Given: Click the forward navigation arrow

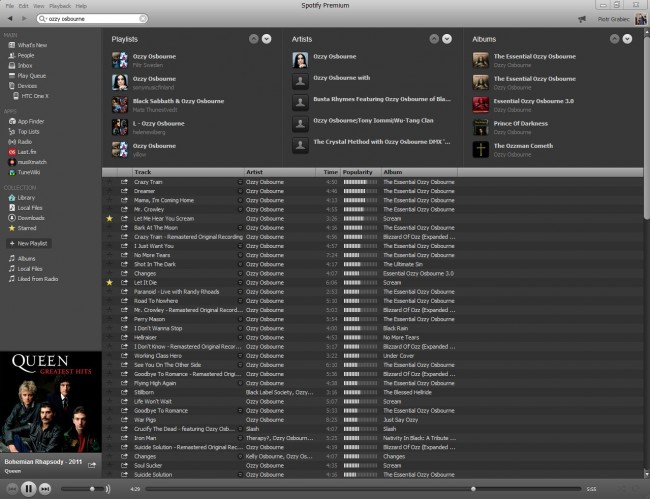Looking at the screenshot, I should coord(24,19).
